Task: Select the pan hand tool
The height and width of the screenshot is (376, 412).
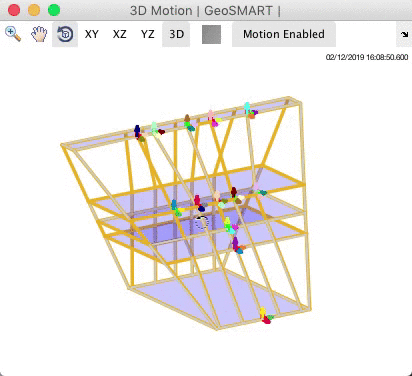Action: click(x=39, y=34)
